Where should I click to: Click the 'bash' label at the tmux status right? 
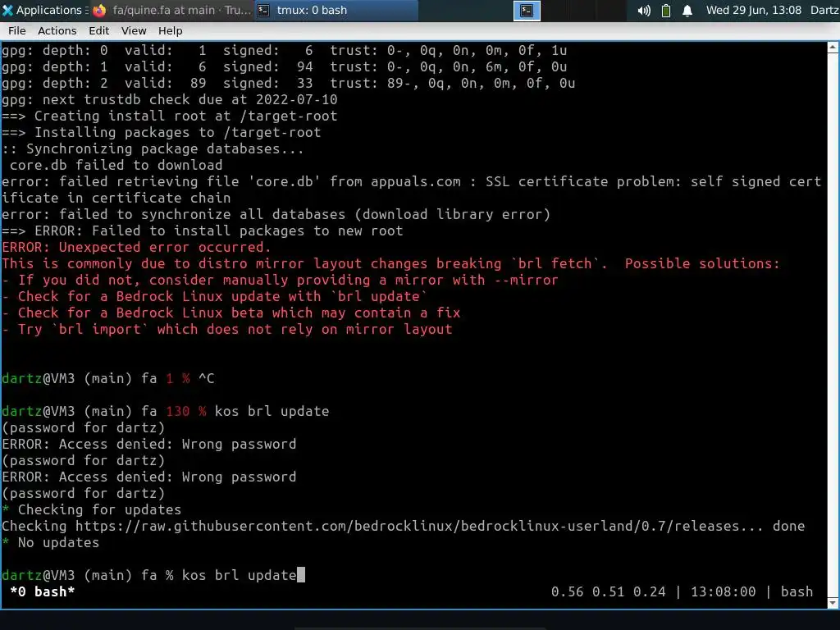pos(797,591)
